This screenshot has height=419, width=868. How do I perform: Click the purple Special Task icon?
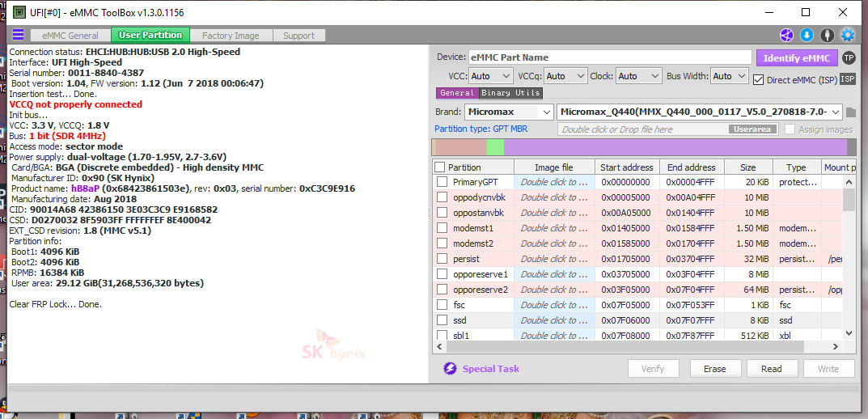coord(450,369)
